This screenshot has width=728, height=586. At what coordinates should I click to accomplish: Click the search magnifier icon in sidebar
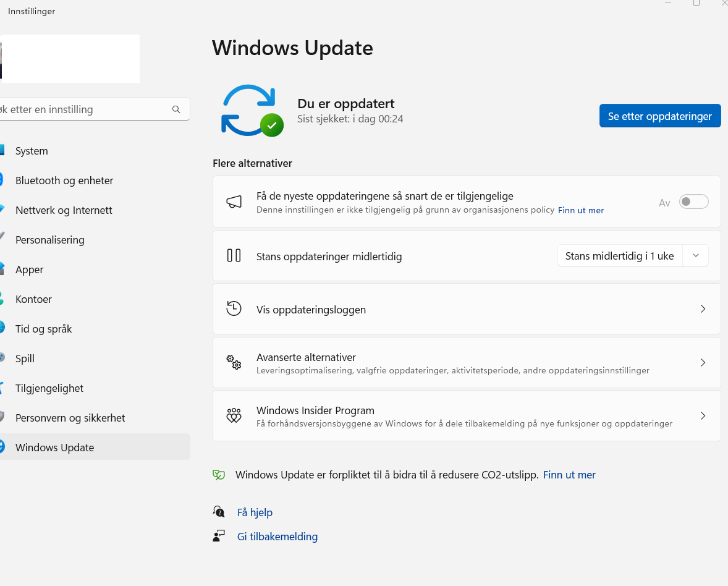[x=176, y=109]
